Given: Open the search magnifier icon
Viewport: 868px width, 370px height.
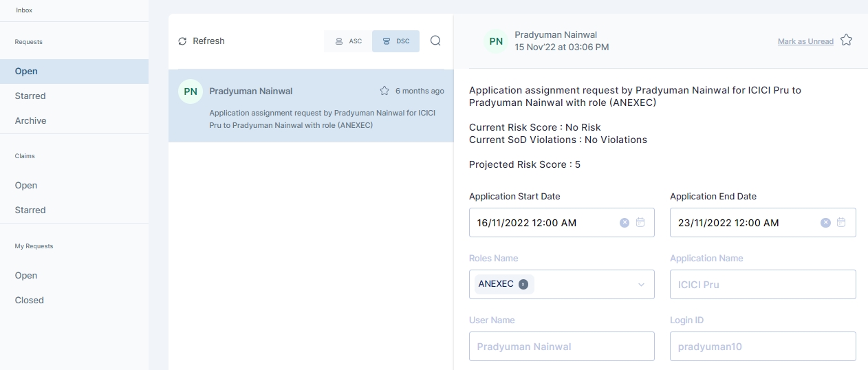Looking at the screenshot, I should pyautogui.click(x=435, y=41).
